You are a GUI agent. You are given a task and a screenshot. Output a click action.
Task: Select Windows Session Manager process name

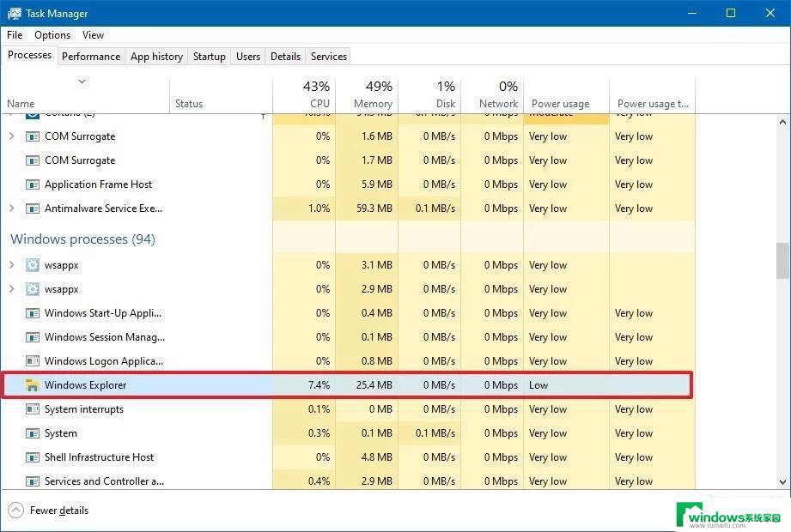[x=105, y=337]
